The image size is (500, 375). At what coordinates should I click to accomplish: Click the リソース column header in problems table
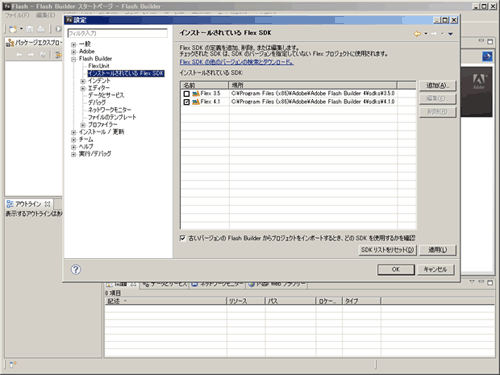click(x=246, y=301)
